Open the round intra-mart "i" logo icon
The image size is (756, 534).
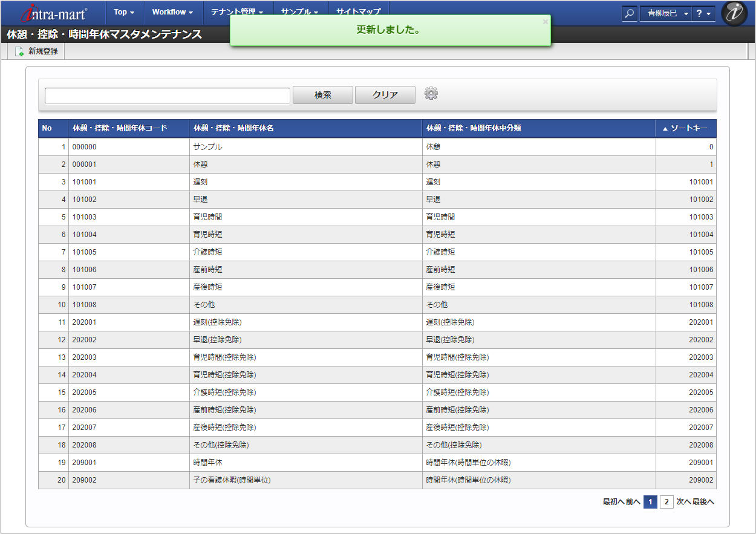(734, 13)
